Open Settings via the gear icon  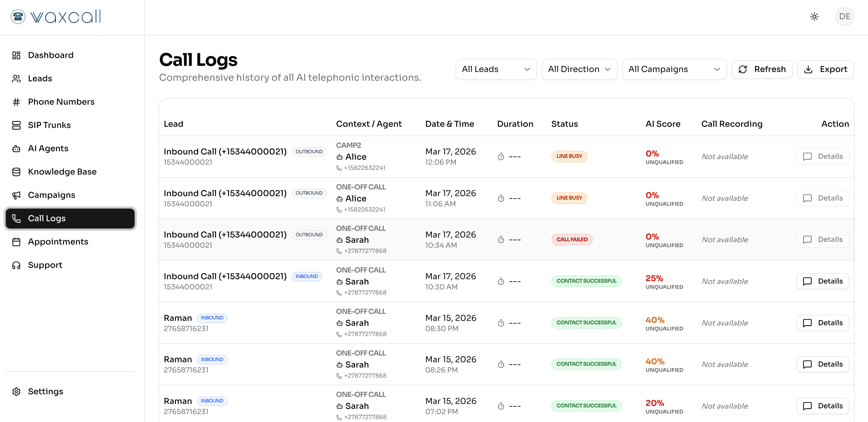tap(16, 391)
